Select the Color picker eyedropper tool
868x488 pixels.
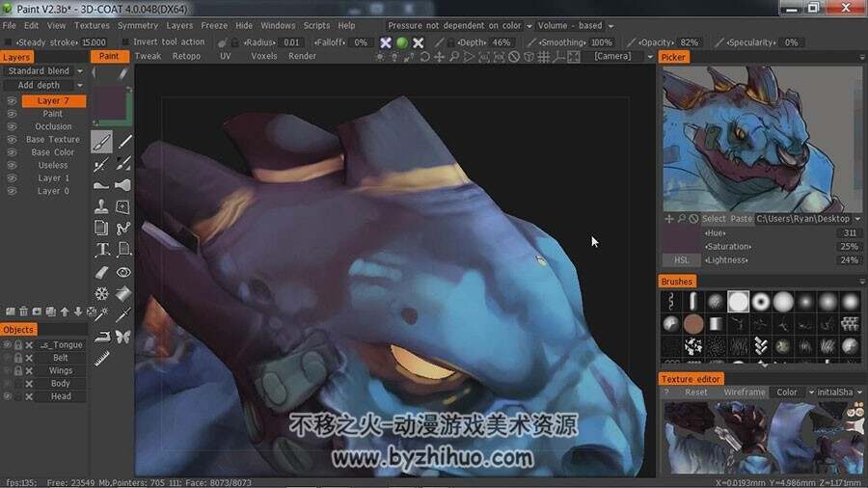[x=123, y=314]
